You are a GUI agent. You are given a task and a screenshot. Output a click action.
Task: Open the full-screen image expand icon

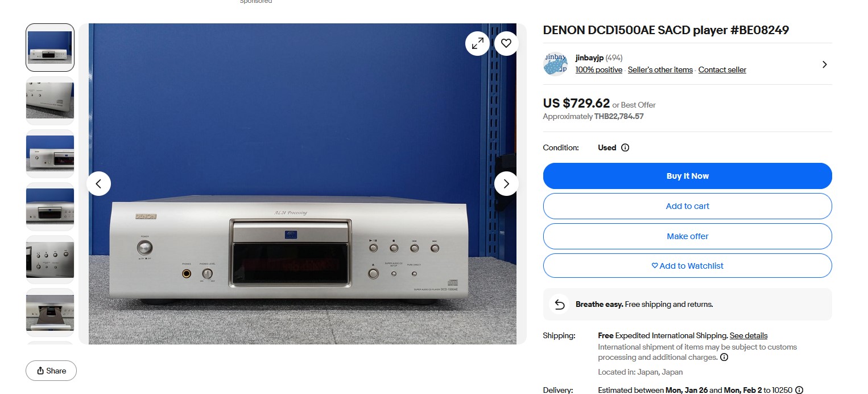point(477,43)
